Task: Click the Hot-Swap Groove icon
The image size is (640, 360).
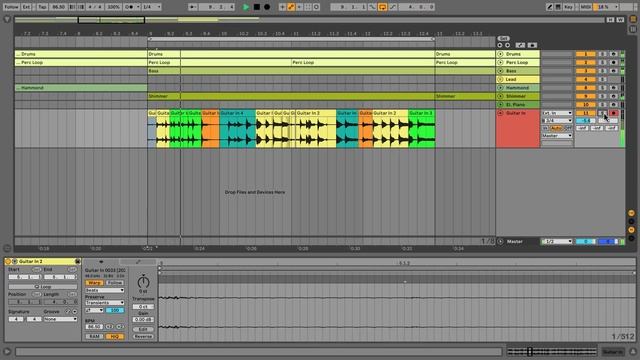Action: (68, 311)
